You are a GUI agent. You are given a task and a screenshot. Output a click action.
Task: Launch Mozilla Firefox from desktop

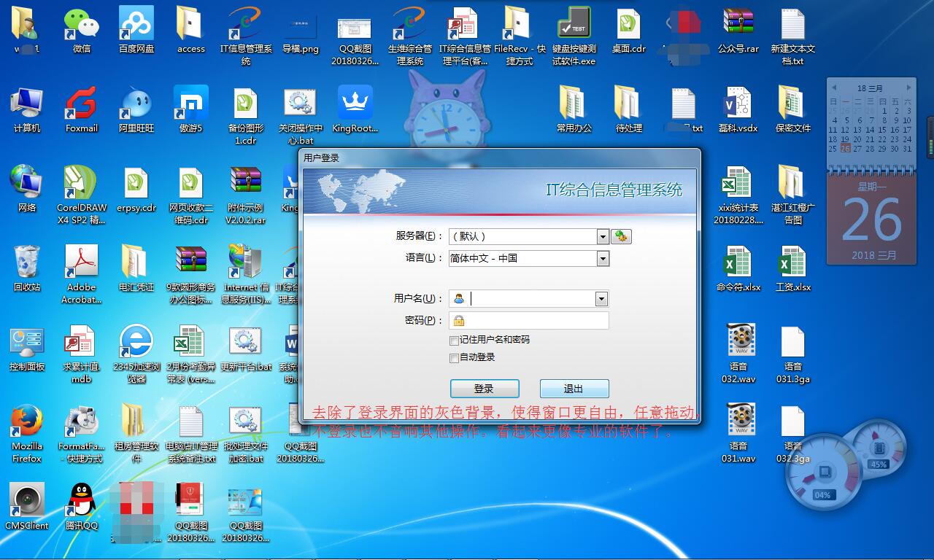pos(27,434)
